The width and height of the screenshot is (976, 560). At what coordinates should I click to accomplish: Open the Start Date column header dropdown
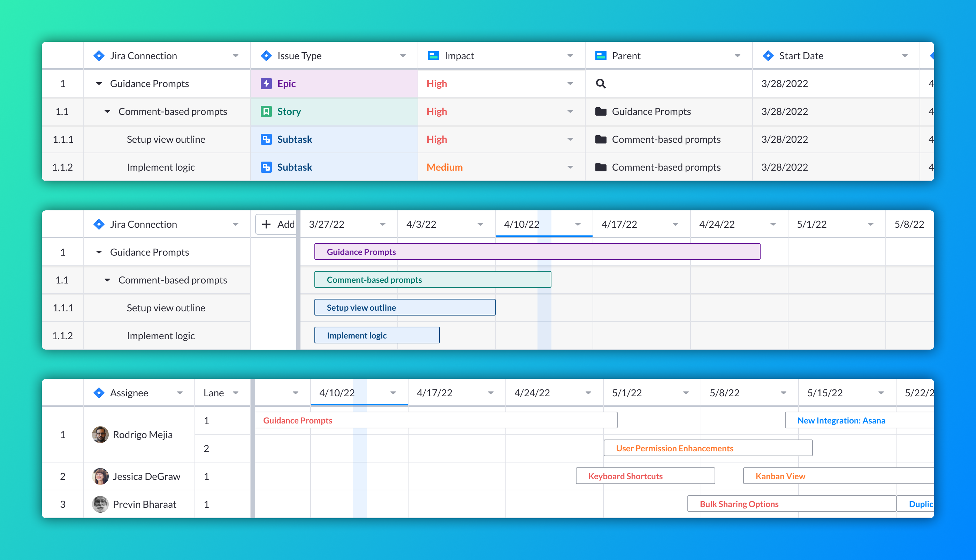pyautogui.click(x=905, y=56)
